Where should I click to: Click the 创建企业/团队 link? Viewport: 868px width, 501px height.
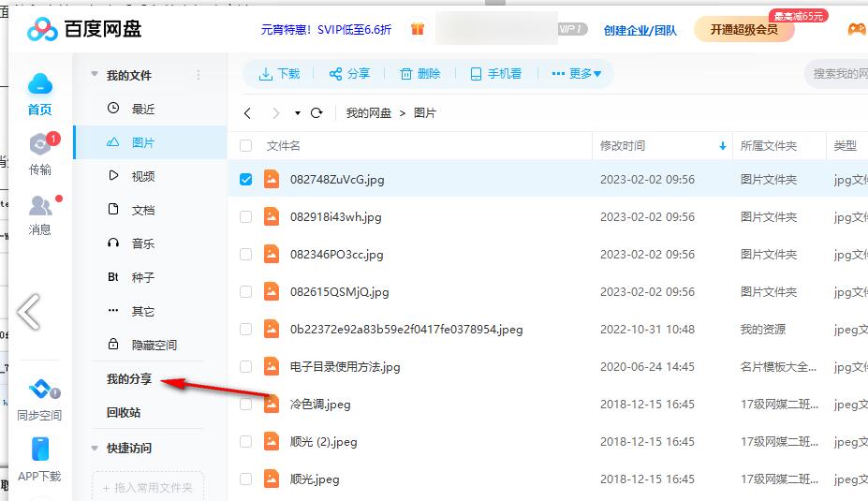pos(640,30)
